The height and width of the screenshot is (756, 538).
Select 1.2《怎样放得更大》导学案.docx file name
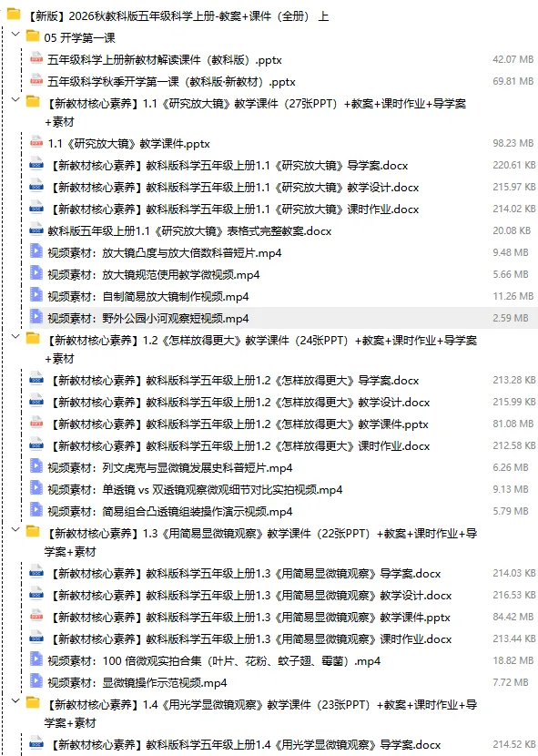(x=233, y=381)
